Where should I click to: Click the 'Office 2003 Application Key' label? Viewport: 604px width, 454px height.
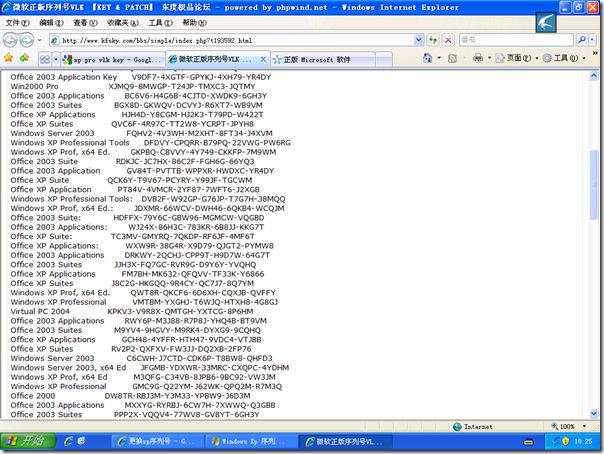point(64,77)
